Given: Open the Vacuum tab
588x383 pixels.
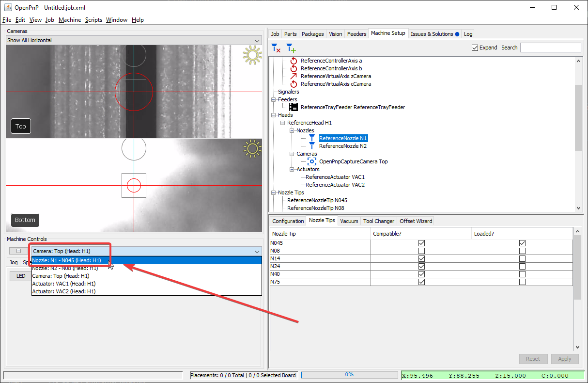Looking at the screenshot, I should pos(349,221).
